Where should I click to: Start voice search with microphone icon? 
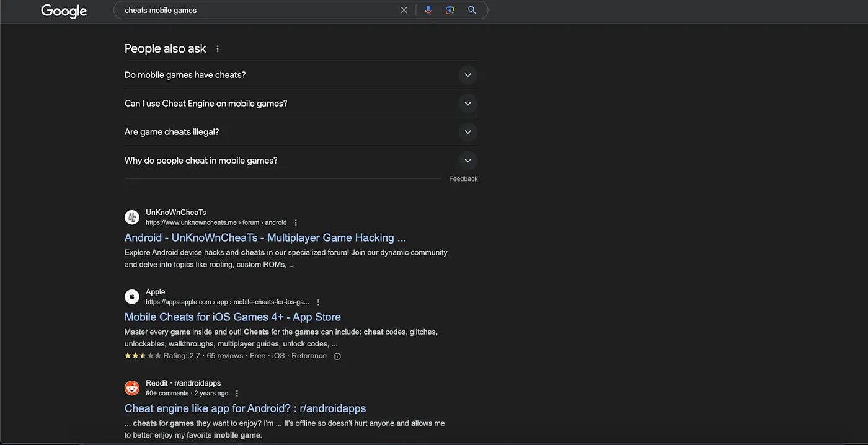coord(428,10)
